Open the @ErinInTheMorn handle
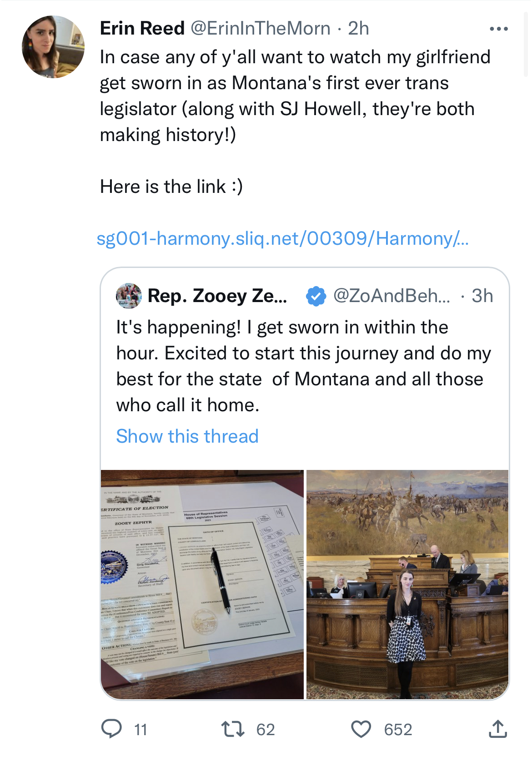Screen dimensions: 532x757 point(261,28)
